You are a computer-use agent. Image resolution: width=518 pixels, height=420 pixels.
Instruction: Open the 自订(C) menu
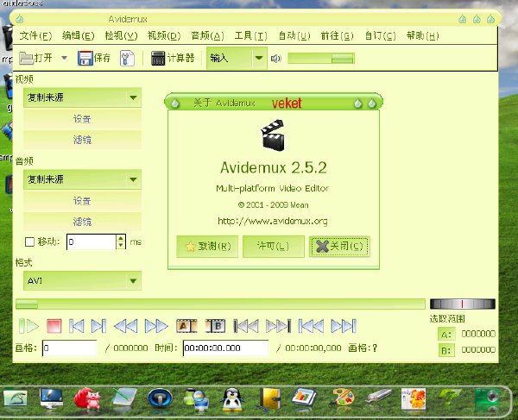point(380,35)
